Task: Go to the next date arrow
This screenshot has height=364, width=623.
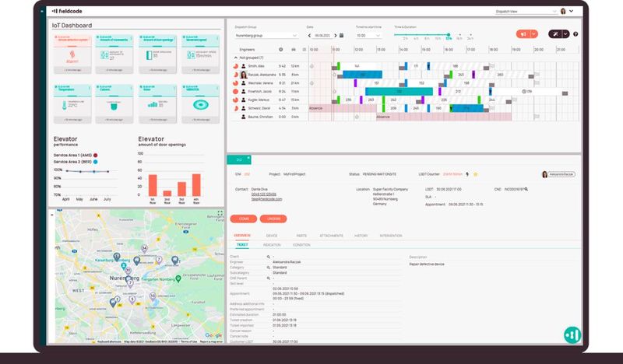Action: tap(336, 35)
